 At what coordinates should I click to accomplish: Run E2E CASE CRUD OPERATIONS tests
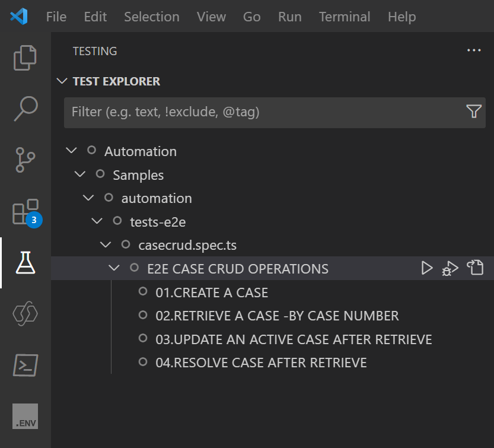coord(427,268)
